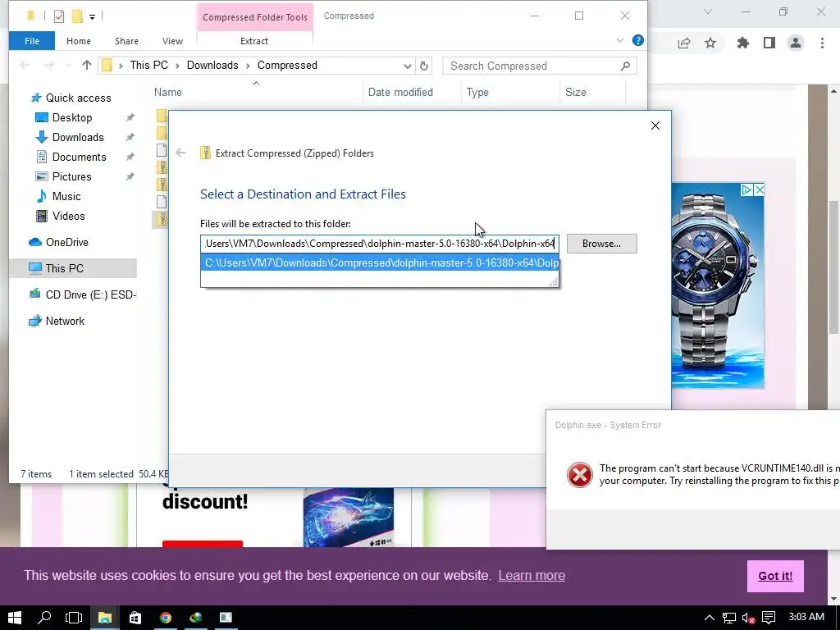Open Network in the navigation pane
This screenshot has width=840, height=630.
click(x=65, y=321)
